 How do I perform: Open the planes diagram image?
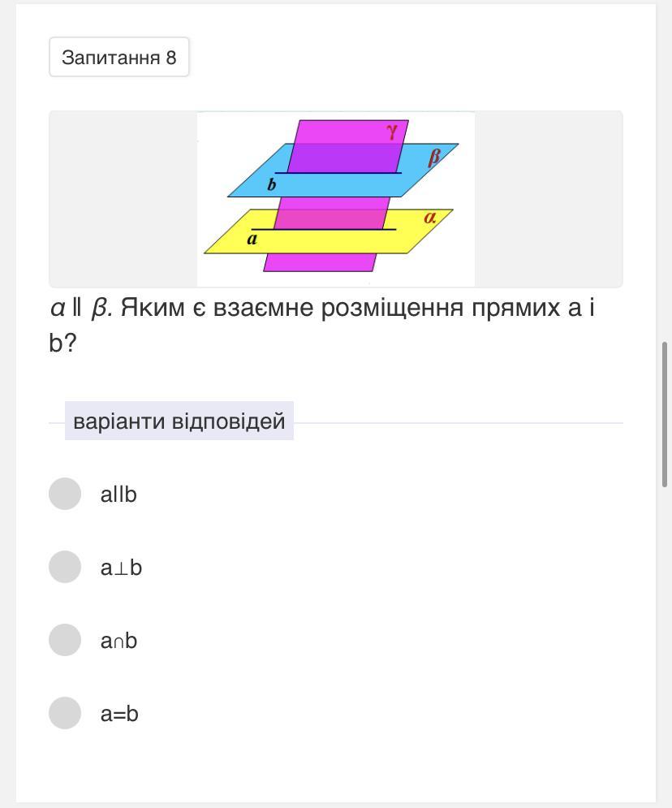click(335, 199)
